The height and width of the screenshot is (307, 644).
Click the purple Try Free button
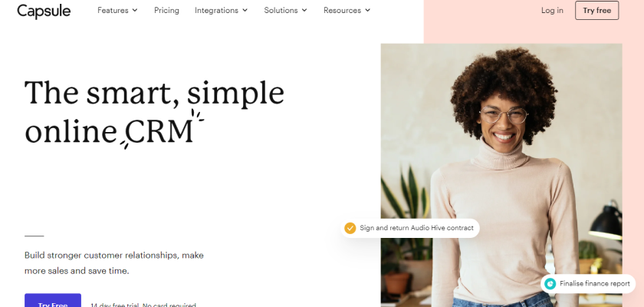[x=53, y=300]
